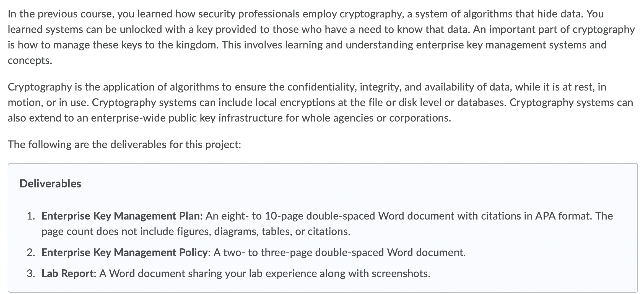Screen dimensions: 644x294
Task: Click the phrase "APA format"
Action: click(x=563, y=216)
